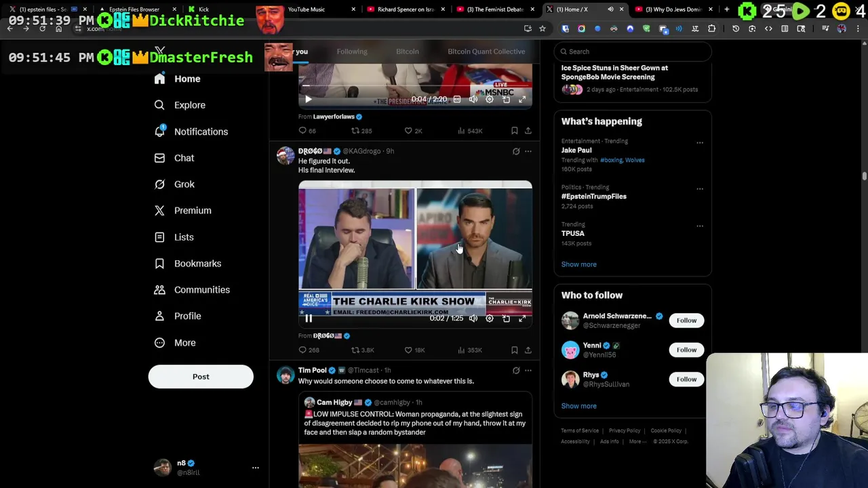Open settings gear on the MSNBC video
The height and width of the screenshot is (488, 868).
tap(490, 100)
